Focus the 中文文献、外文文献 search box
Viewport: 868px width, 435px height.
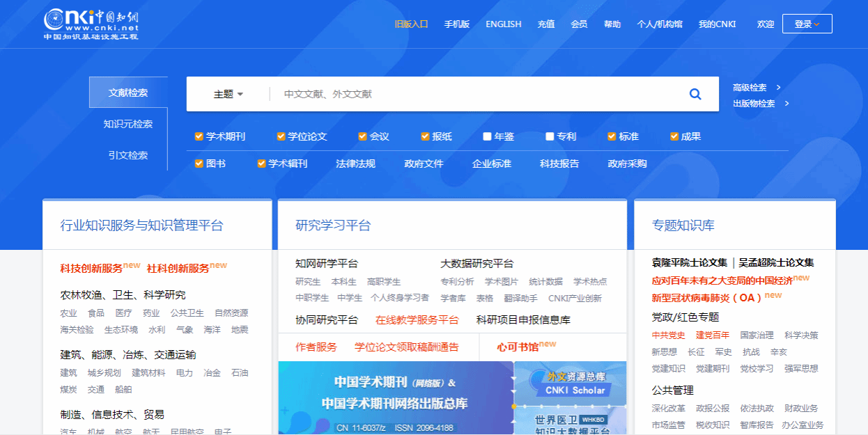tap(474, 94)
